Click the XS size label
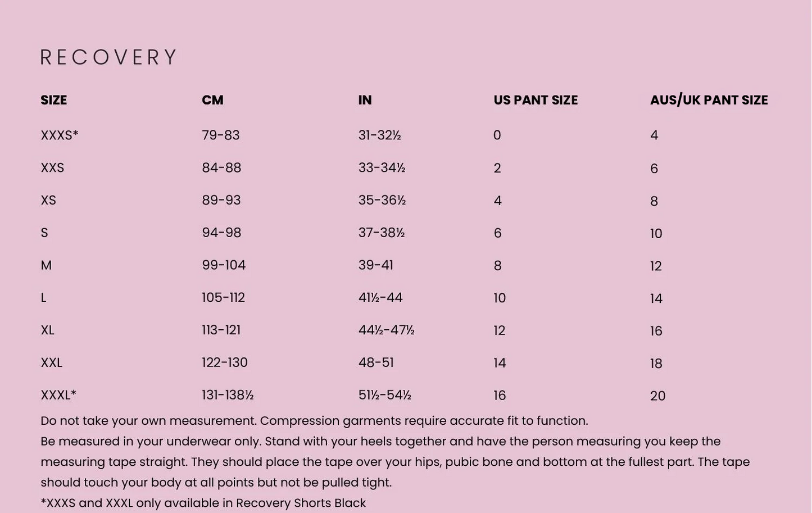Screen dimensions: 812x513 pos(48,201)
